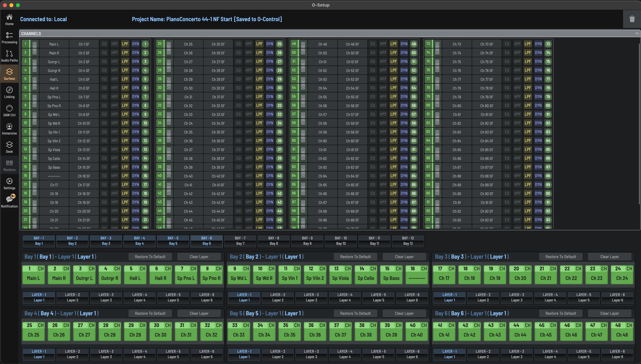Toggle DYN on the Ch 35 row

[270, 132]
